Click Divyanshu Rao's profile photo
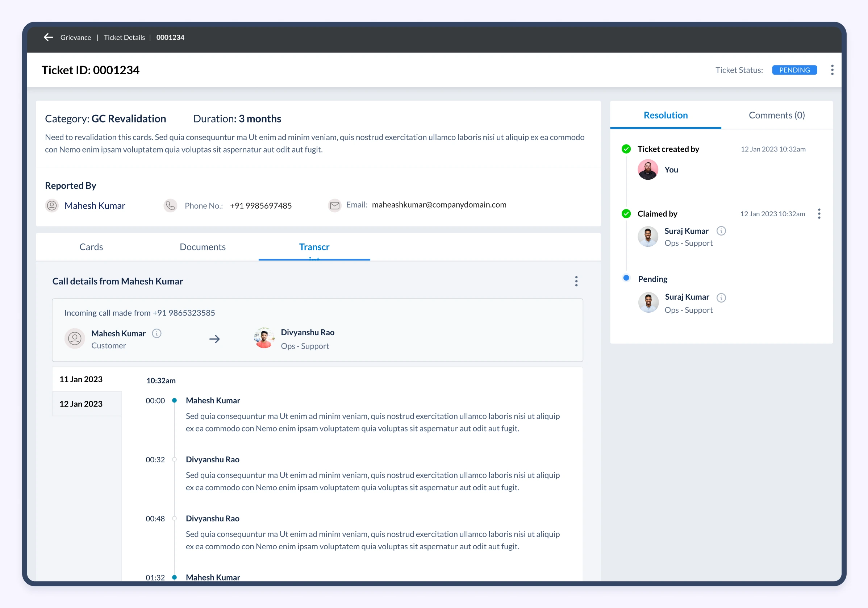 264,338
